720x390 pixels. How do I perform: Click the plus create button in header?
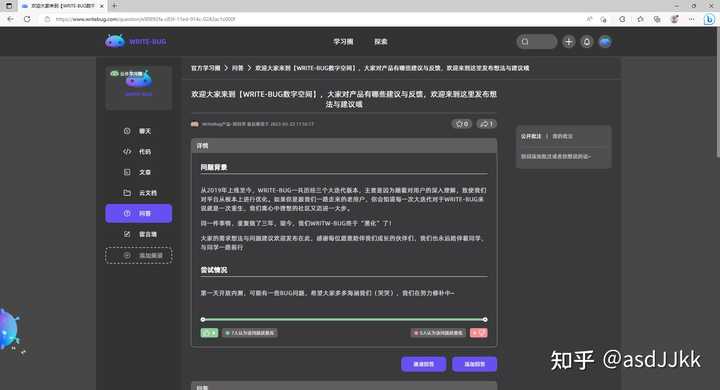tap(568, 42)
